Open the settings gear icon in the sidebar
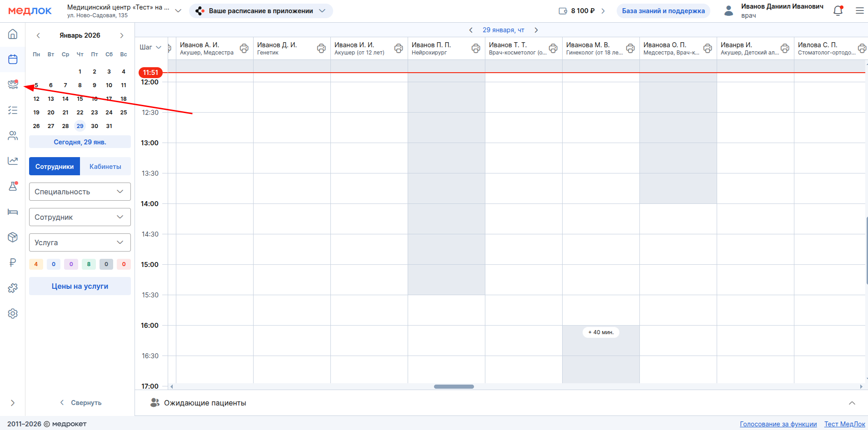 [13, 314]
